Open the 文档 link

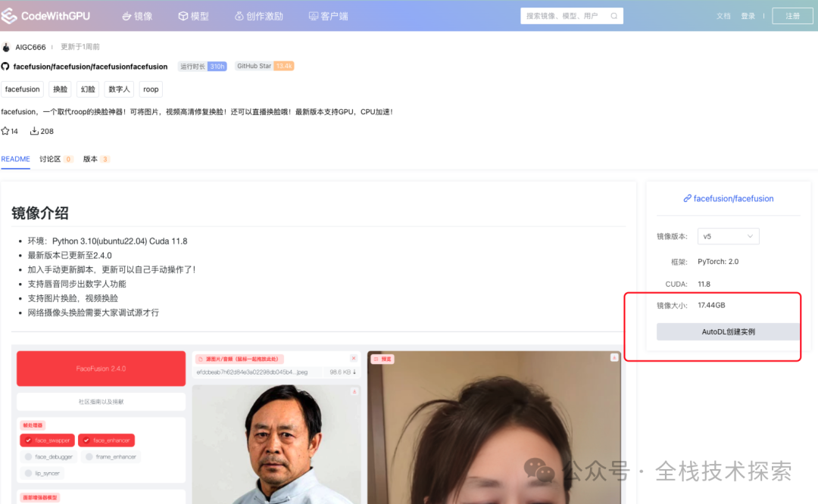723,16
